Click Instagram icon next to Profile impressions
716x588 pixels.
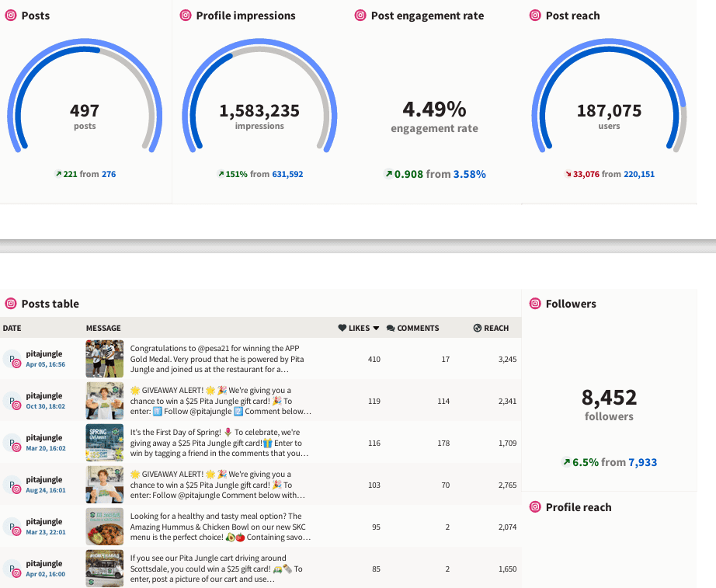pyautogui.click(x=186, y=16)
